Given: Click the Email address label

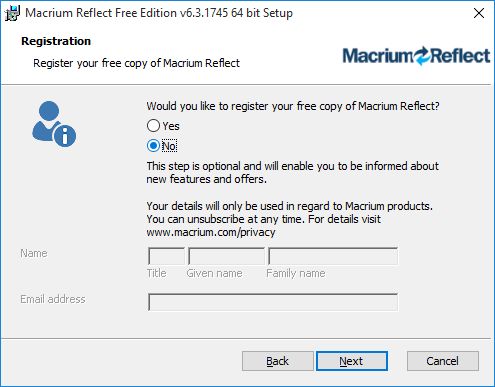Looking at the screenshot, I should pos(53,299).
